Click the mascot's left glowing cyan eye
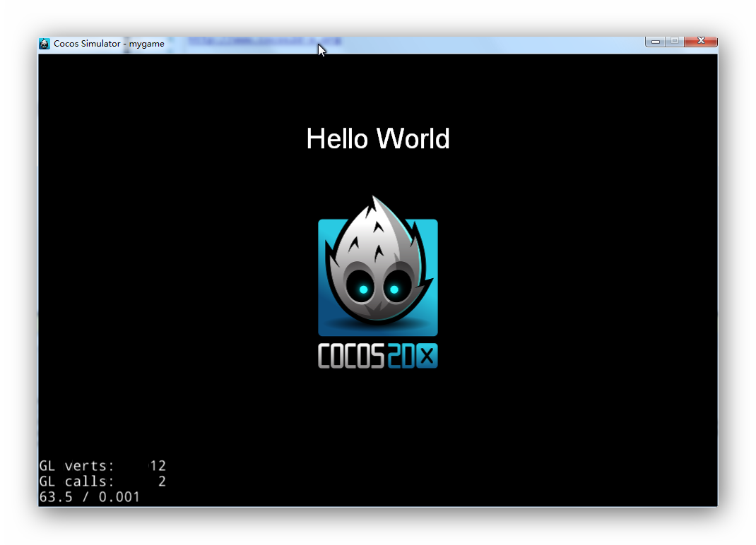 point(364,289)
